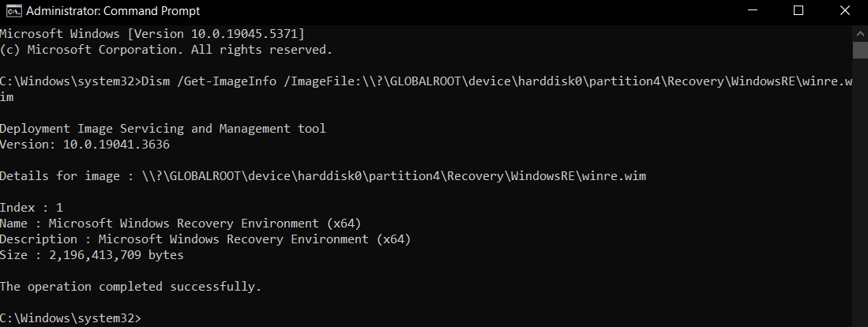Close the Administrator Command Prompt window

(844, 10)
